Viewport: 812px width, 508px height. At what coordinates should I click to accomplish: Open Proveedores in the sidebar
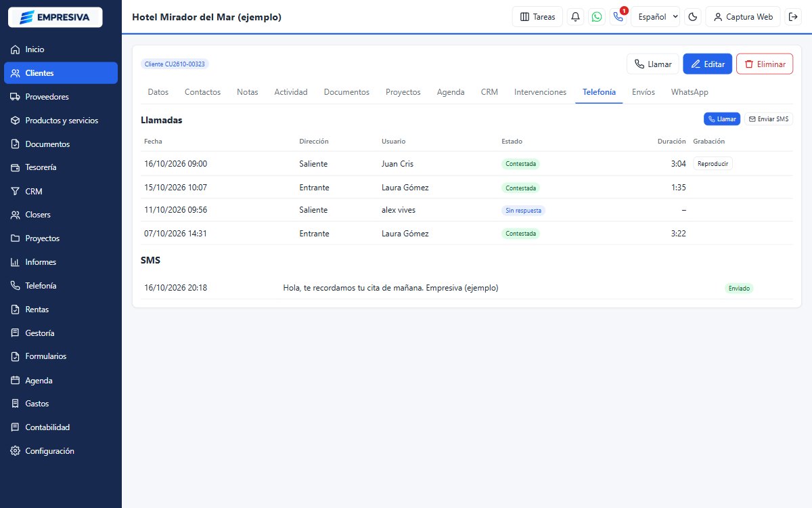[61, 97]
